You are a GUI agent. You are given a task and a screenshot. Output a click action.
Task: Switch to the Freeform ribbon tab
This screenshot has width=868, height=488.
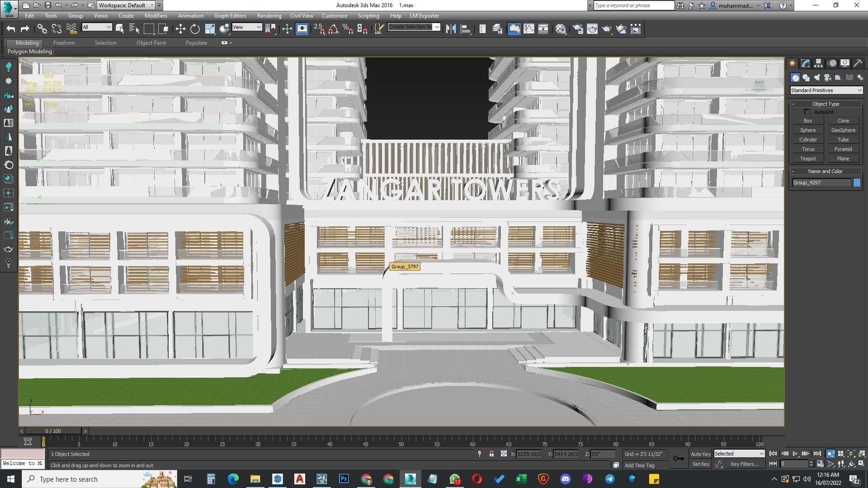64,43
